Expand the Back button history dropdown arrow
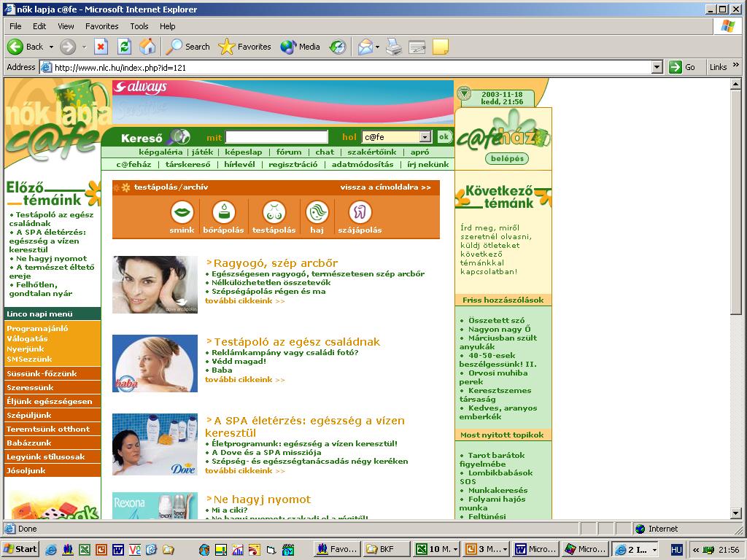Viewport: 747px width, 560px height. coord(52,47)
